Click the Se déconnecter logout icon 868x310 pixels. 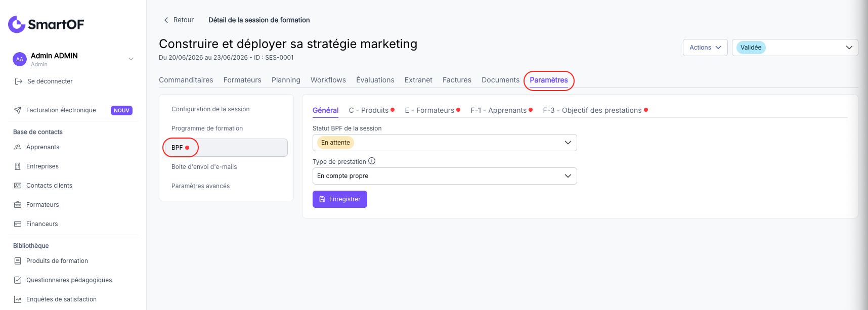(x=19, y=81)
